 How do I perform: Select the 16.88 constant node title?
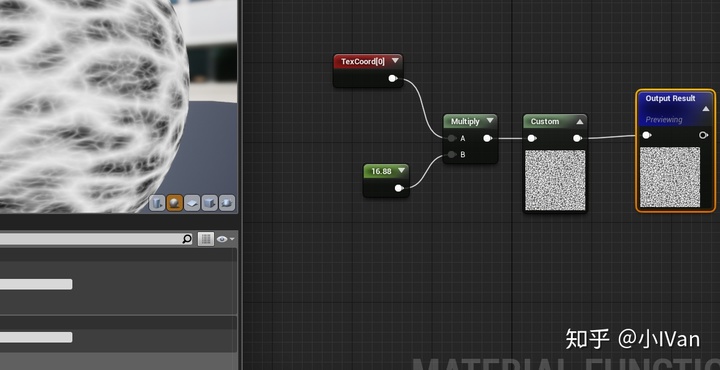click(x=381, y=171)
